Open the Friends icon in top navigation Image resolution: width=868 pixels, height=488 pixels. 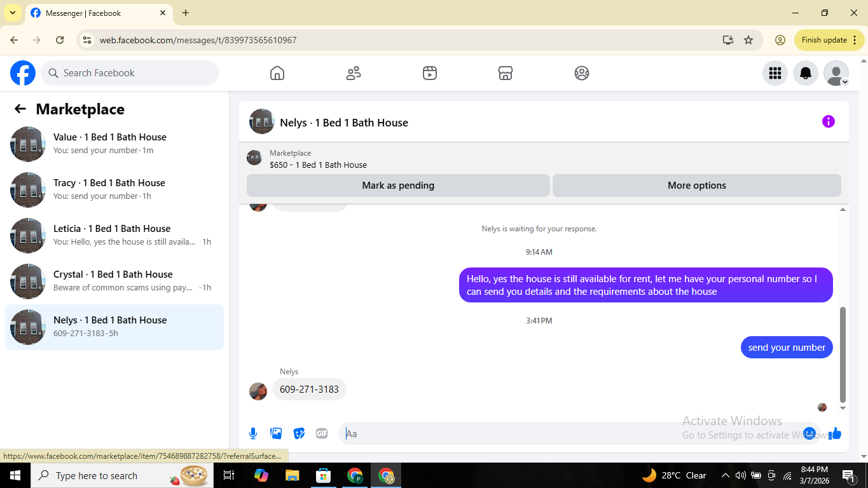(x=354, y=73)
